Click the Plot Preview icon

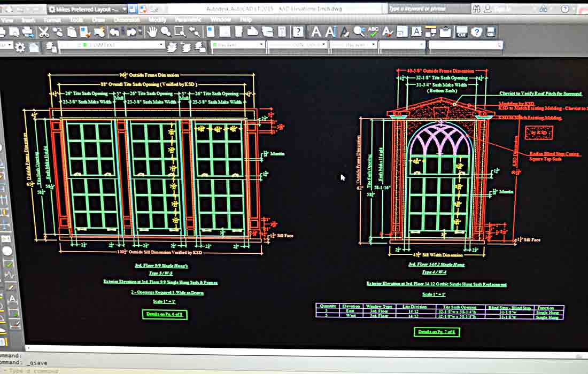pyautogui.click(x=14, y=32)
